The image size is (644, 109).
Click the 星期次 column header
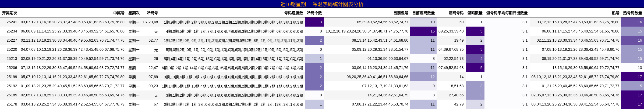tap(134, 13)
